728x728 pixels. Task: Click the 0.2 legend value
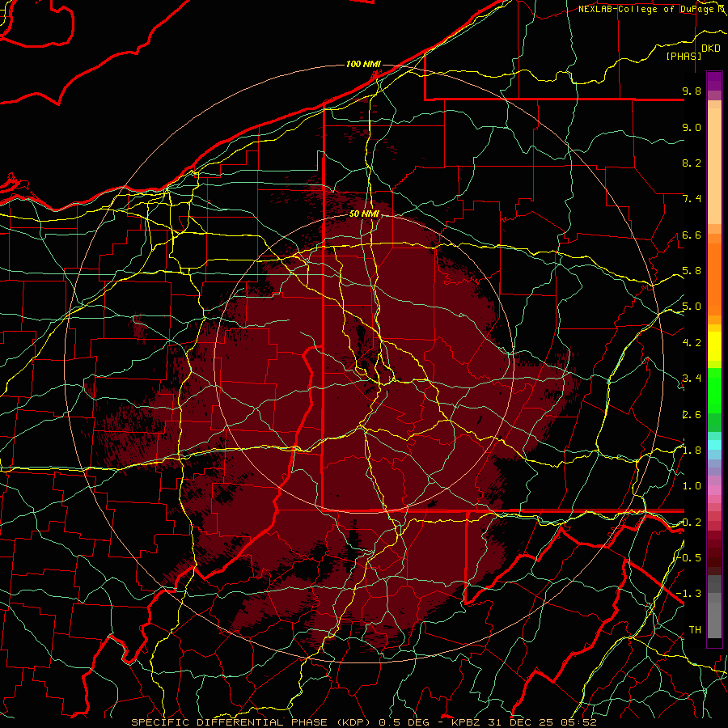coord(692,523)
